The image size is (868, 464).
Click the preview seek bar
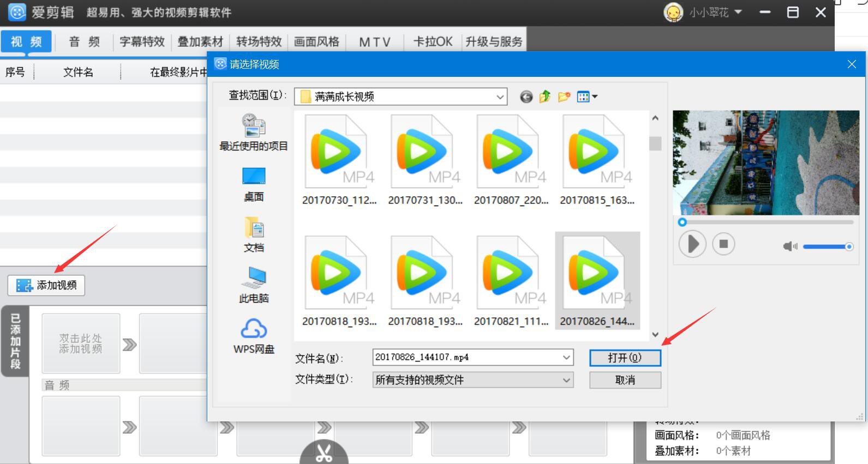766,222
